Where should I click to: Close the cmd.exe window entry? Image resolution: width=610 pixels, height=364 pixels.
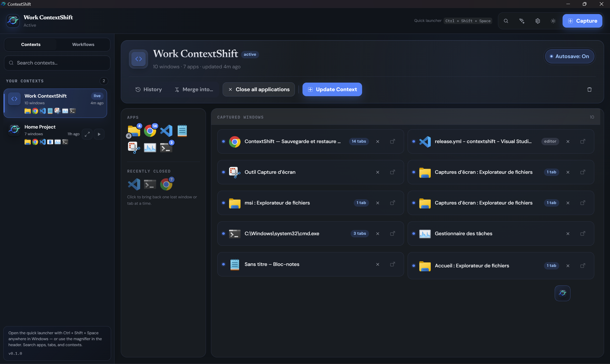378,234
